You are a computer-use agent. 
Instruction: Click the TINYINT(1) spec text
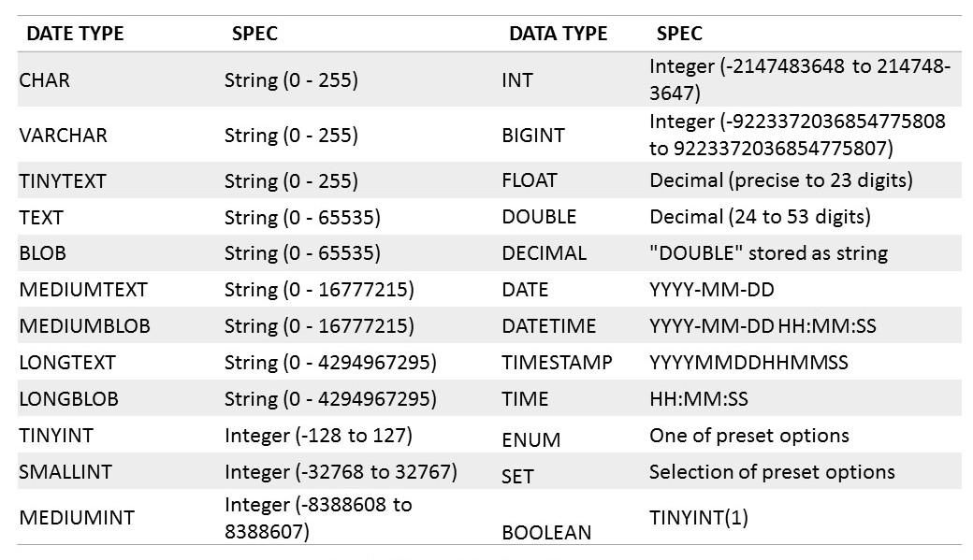(699, 516)
